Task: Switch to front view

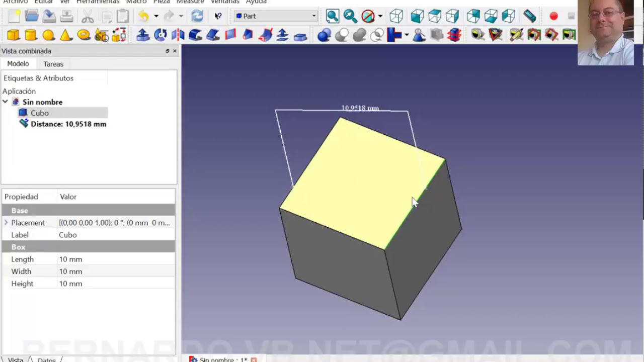Action: 417,16
